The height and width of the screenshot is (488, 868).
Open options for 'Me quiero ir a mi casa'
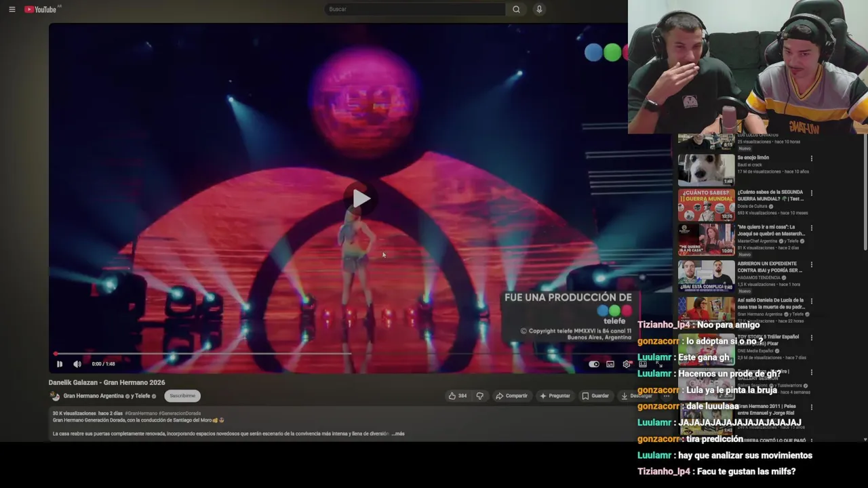[x=811, y=229]
